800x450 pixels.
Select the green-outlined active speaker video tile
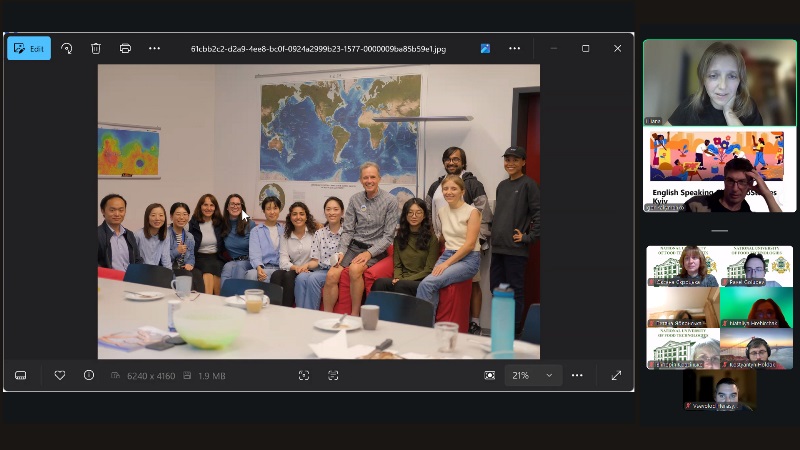coord(719,83)
